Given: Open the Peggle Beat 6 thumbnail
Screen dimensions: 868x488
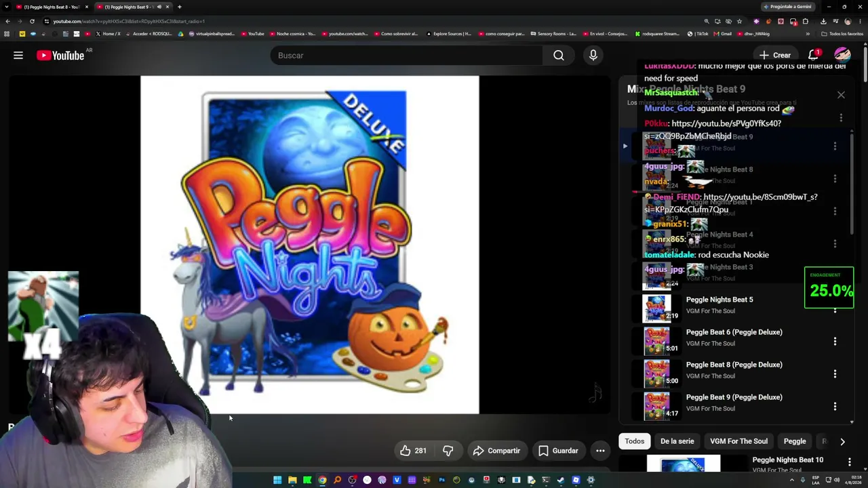Looking at the screenshot, I should (x=656, y=342).
